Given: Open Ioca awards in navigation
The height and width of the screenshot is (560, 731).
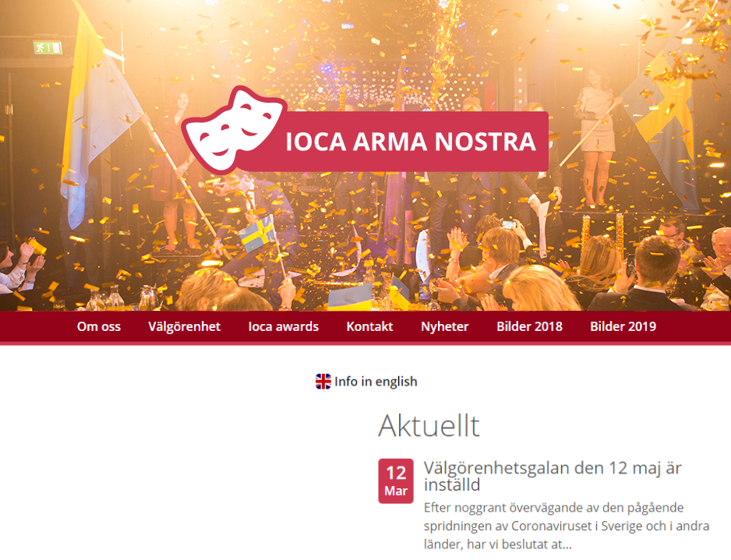Looking at the screenshot, I should (284, 326).
